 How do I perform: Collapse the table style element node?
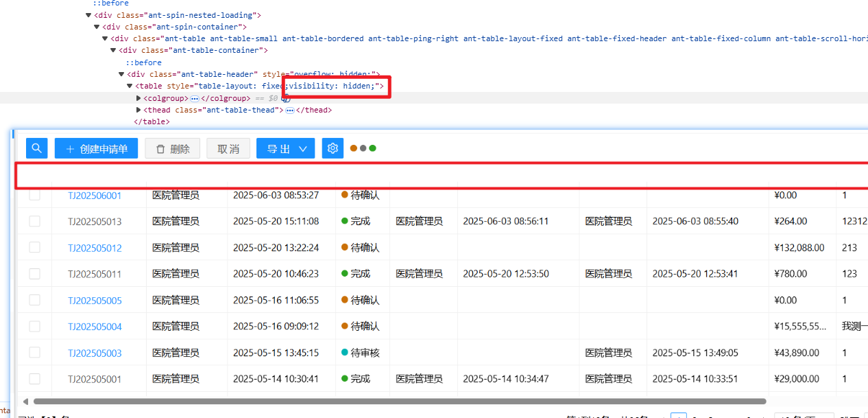pyautogui.click(x=130, y=86)
